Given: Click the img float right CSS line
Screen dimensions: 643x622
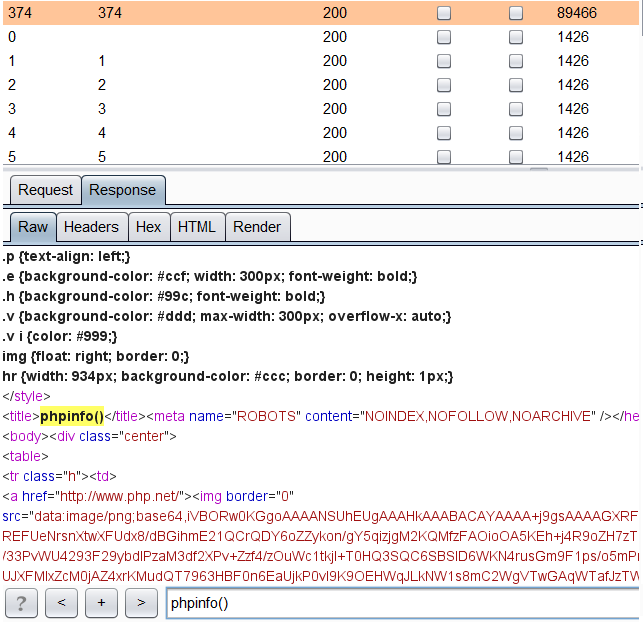Looking at the screenshot, I should pyautogui.click(x=96, y=356).
